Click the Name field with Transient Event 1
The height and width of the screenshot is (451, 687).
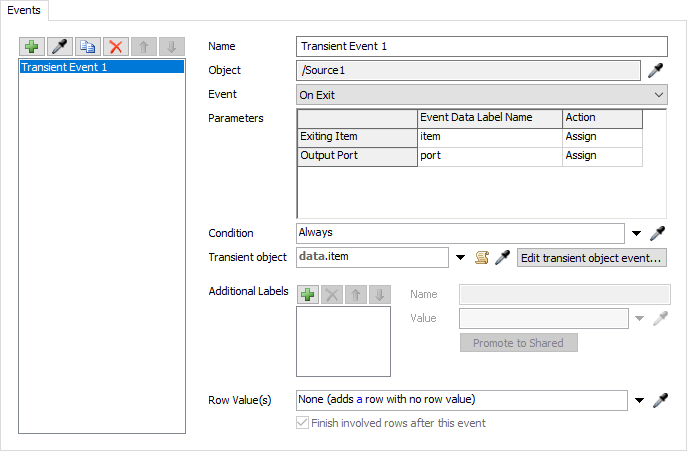[482, 46]
